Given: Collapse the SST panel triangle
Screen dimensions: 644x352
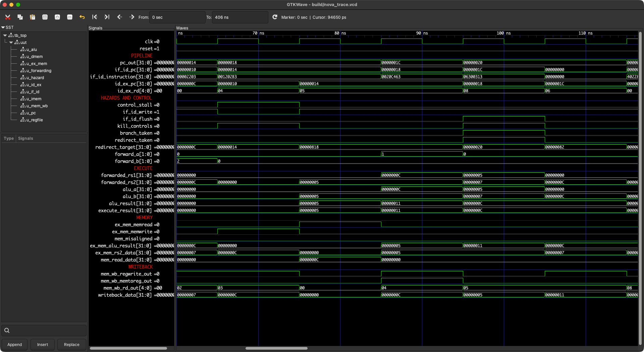Looking at the screenshot, I should coord(3,27).
